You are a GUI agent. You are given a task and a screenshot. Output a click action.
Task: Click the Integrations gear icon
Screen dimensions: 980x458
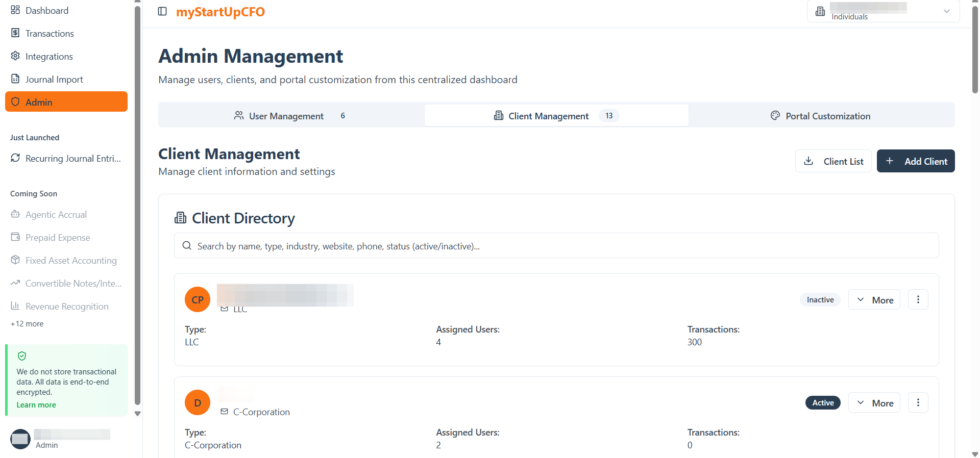click(15, 56)
